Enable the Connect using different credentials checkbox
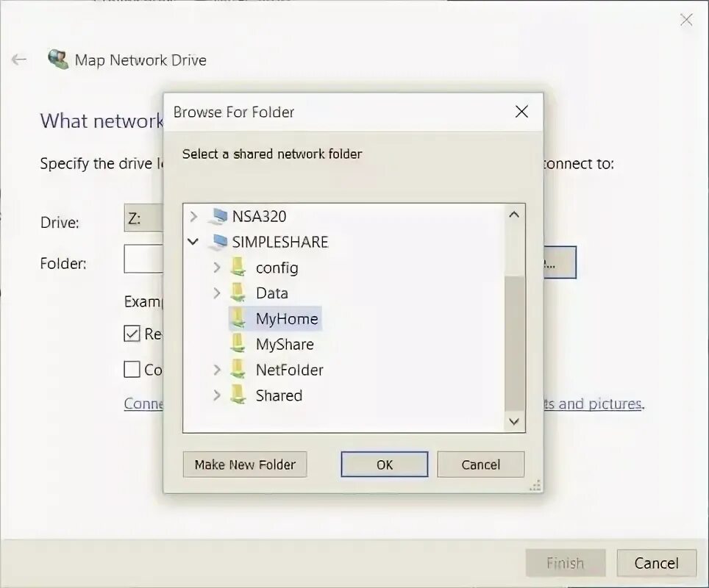709x588 pixels. (x=132, y=369)
